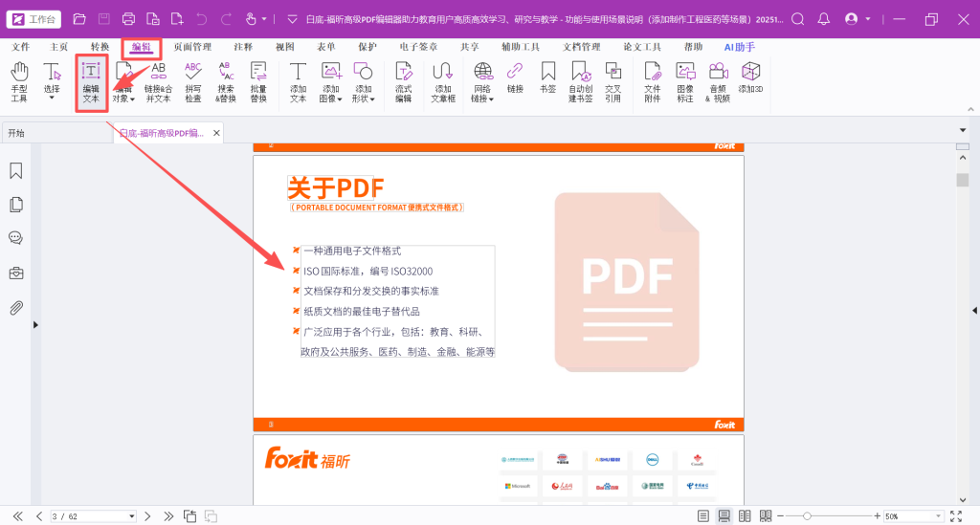
Task: Click the Print icon in title bar
Action: (x=128, y=19)
